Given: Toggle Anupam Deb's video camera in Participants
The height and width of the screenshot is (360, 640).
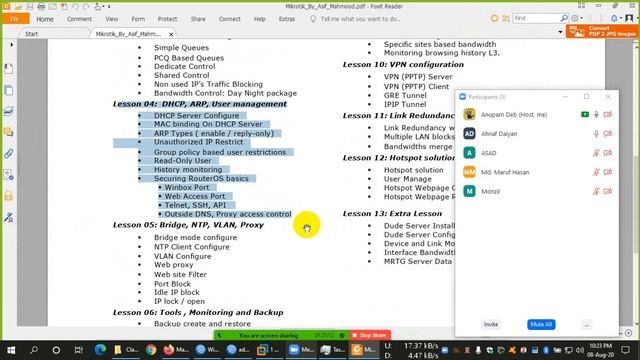Looking at the screenshot, I should coord(608,115).
